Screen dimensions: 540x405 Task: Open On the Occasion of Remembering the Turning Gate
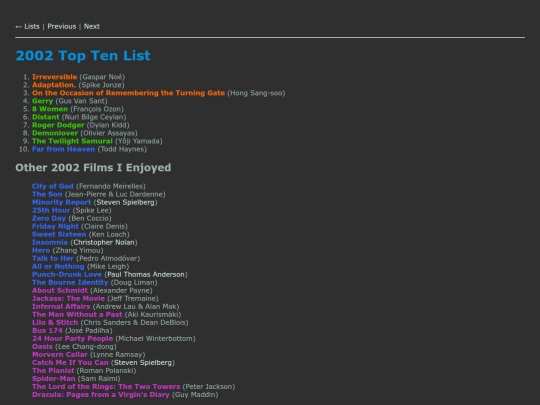pyautogui.click(x=128, y=93)
